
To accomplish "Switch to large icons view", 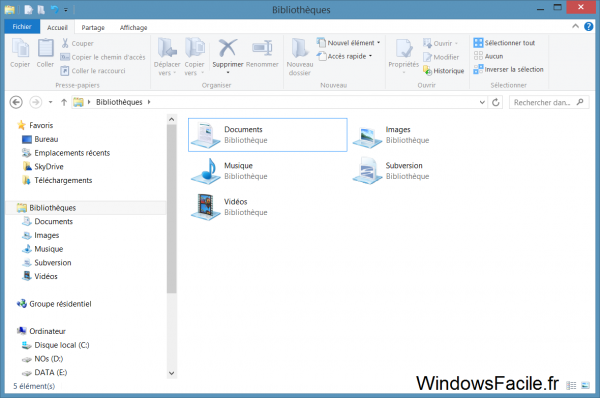I will pos(585,385).
